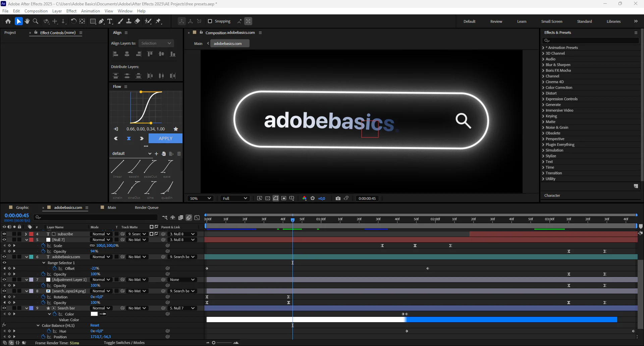Click the APPLY button in Flow panel
This screenshot has height=346, width=644.
point(165,138)
